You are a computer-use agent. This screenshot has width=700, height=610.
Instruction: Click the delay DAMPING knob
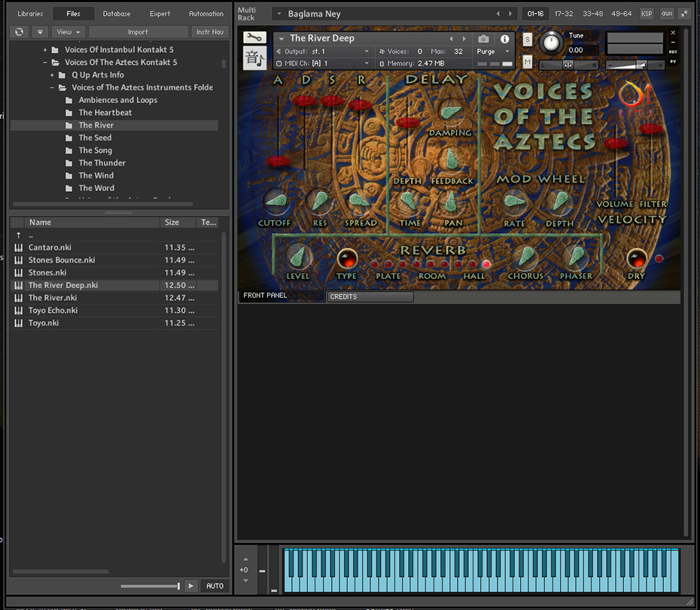click(450, 112)
